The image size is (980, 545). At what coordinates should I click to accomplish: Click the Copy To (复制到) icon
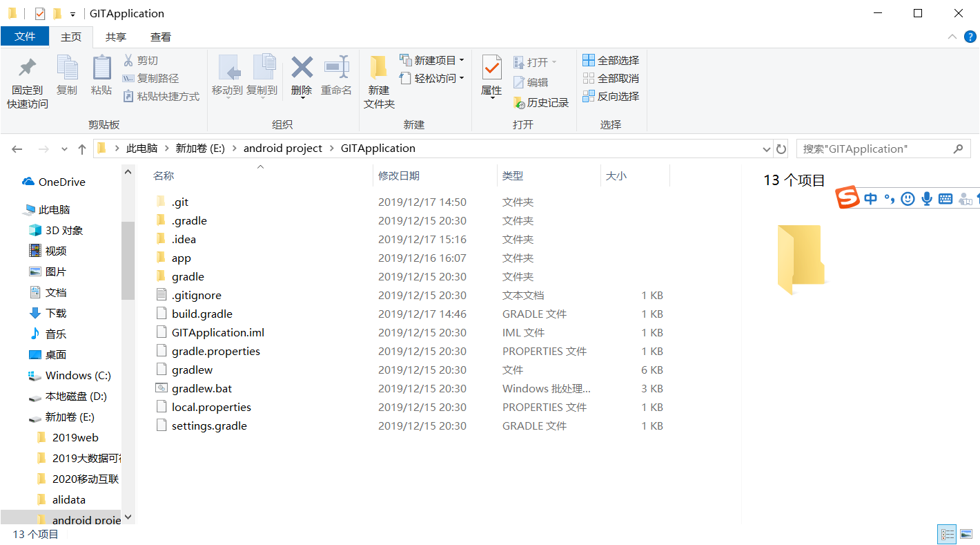[263, 68]
